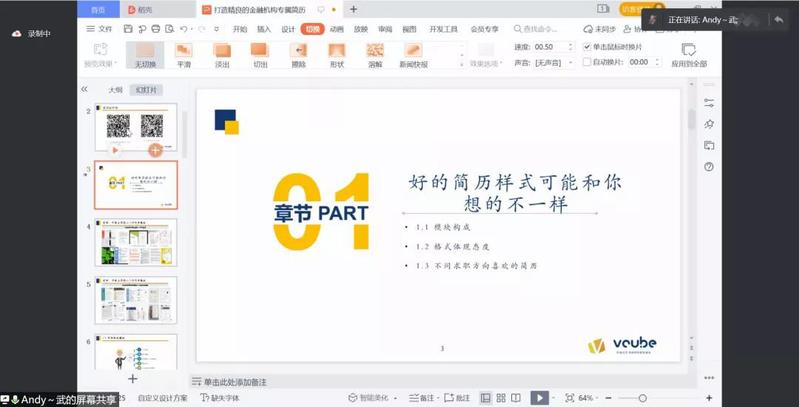The height and width of the screenshot is (407, 799).
Task: Toggle the 单击鼠标时换片 checkbox
Action: (x=587, y=47)
